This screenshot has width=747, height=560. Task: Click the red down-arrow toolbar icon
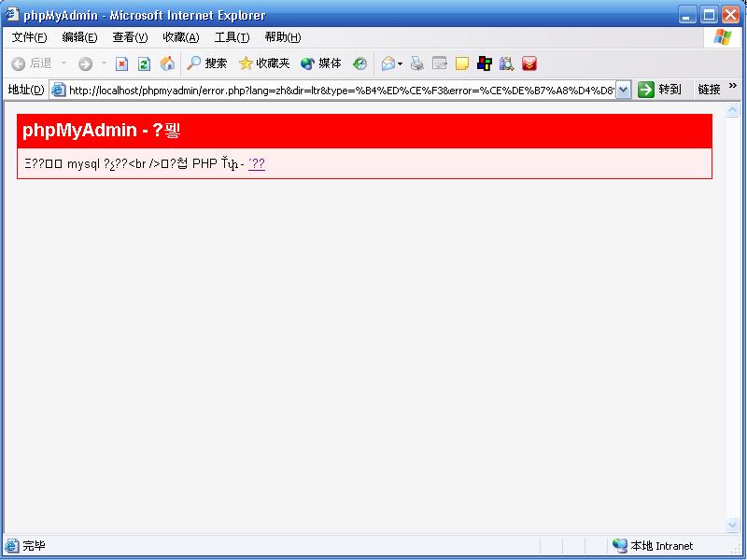pyautogui.click(x=529, y=63)
